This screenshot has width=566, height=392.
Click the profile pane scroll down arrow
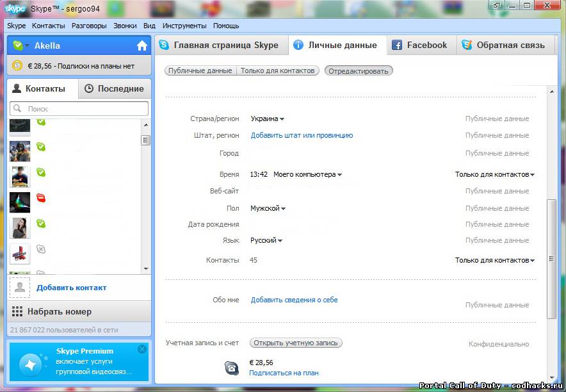click(551, 377)
